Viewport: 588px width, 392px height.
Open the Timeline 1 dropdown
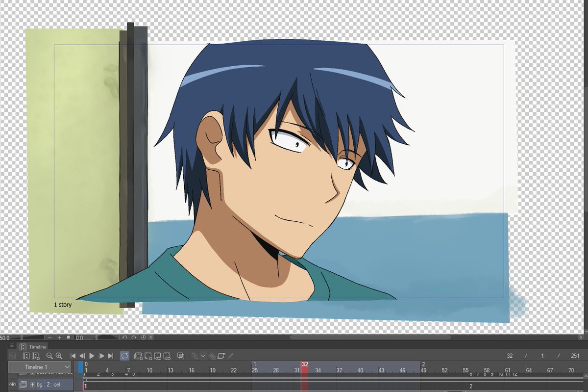point(40,367)
